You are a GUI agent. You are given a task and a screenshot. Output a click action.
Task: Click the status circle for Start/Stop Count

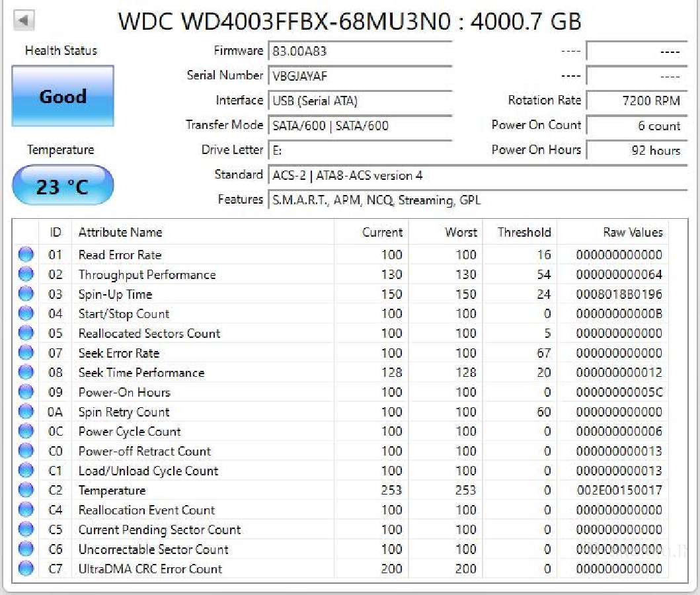pos(26,313)
